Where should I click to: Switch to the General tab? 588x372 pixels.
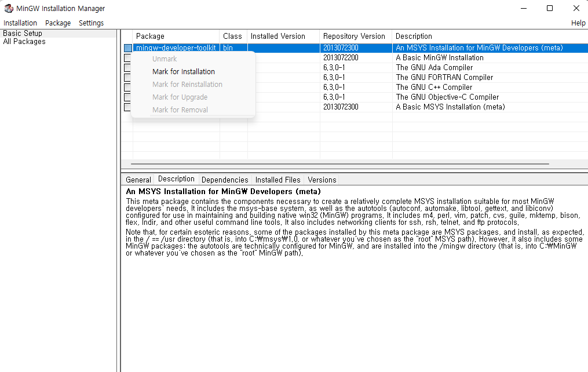click(138, 180)
